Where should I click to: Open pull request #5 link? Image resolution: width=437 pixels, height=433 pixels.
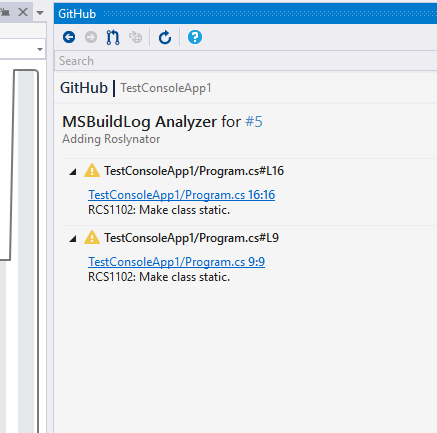[254, 121]
